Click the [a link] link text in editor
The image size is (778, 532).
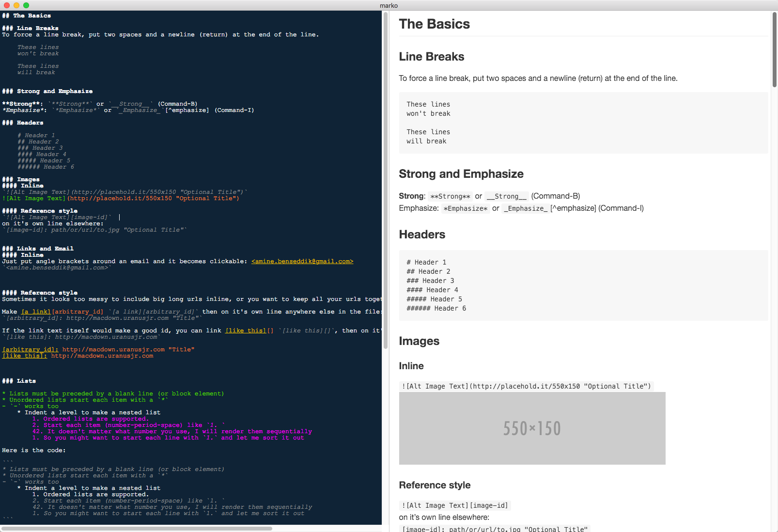click(36, 312)
